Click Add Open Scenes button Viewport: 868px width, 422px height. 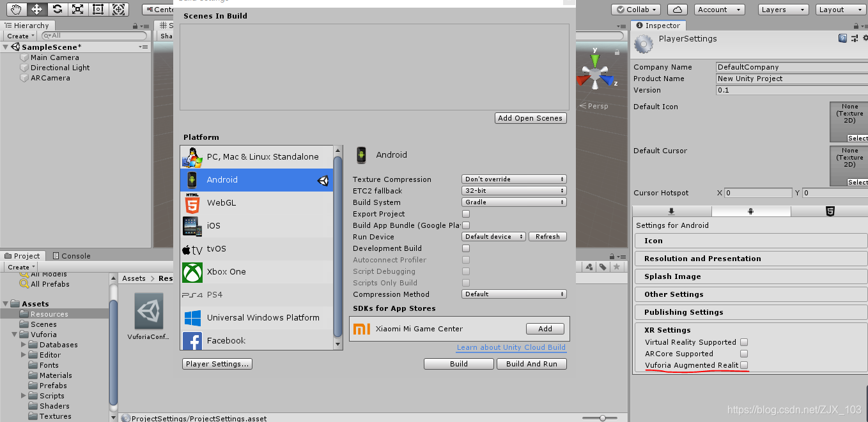tap(531, 118)
